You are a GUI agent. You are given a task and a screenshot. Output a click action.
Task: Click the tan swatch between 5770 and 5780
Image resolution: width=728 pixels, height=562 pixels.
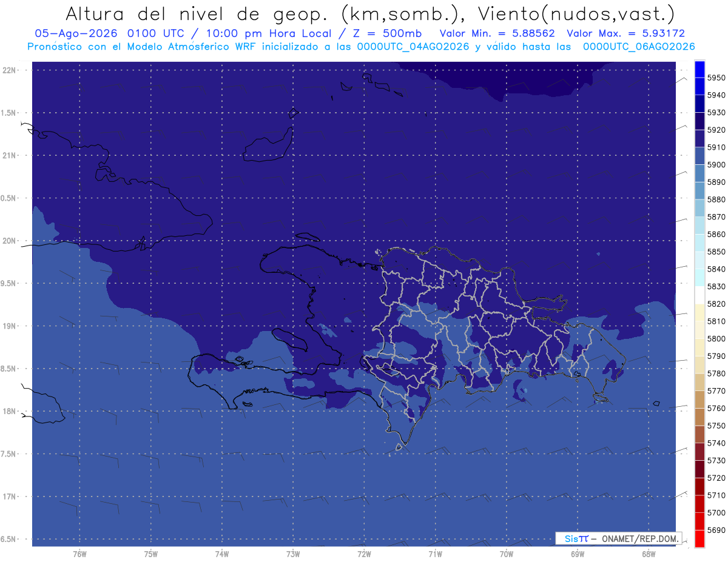(699, 382)
